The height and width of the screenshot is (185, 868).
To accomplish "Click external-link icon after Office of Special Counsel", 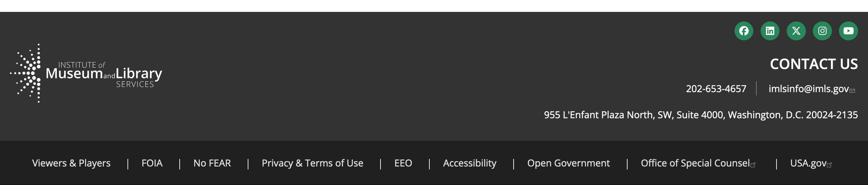I will pos(753,165).
